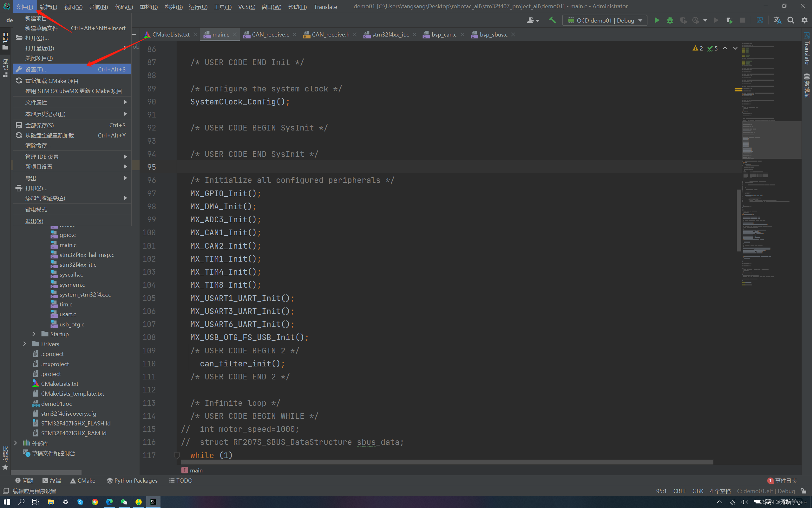
Task: Click the stop square icon in the run toolbar
Action: (743, 20)
